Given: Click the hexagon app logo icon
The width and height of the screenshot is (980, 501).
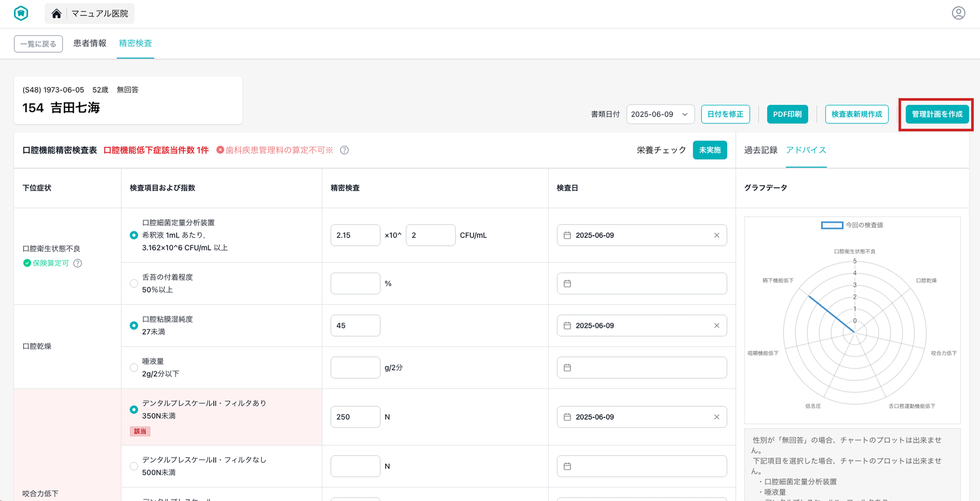Looking at the screenshot, I should tap(21, 13).
